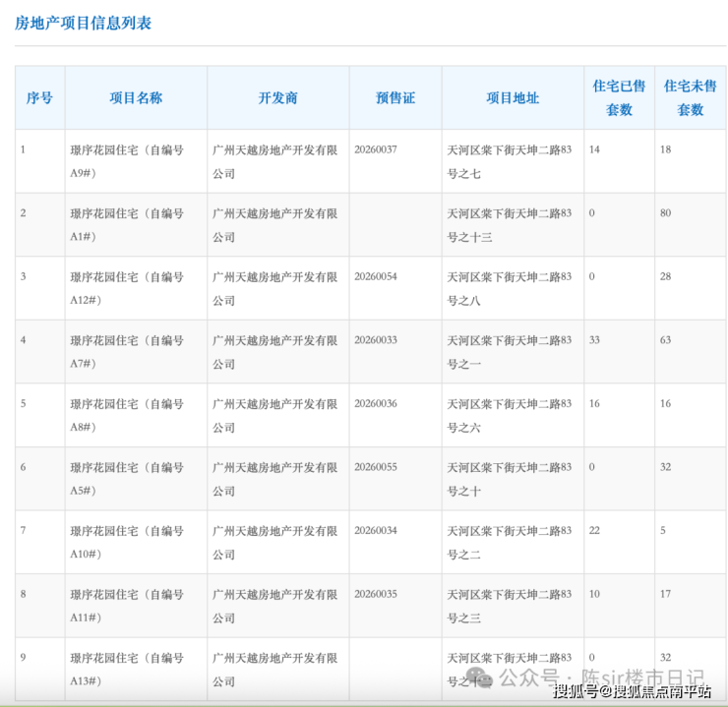Click presale permit number 20260037
The height and width of the screenshot is (707, 728).
[376, 149]
